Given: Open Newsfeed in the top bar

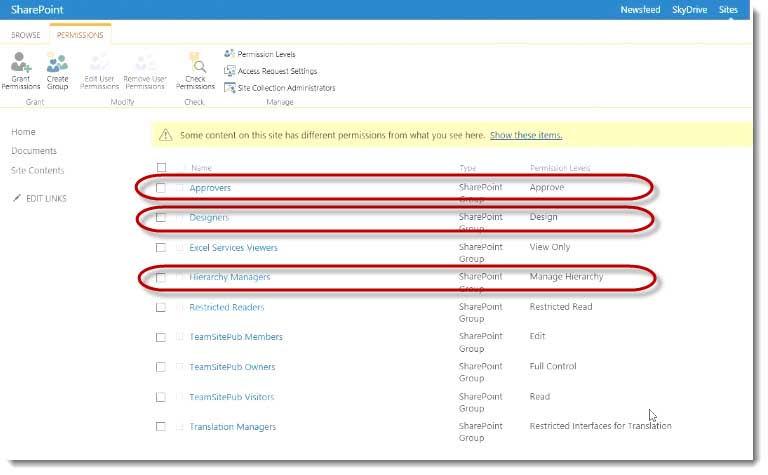Looking at the screenshot, I should (640, 10).
